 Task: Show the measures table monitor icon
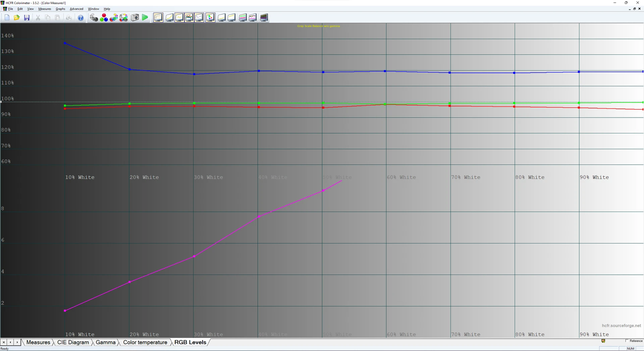tap(158, 17)
